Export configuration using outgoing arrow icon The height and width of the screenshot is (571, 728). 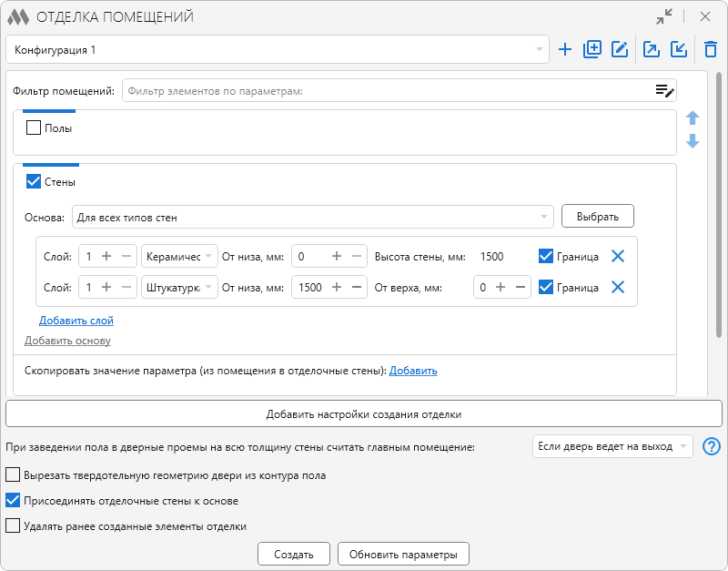point(651,49)
